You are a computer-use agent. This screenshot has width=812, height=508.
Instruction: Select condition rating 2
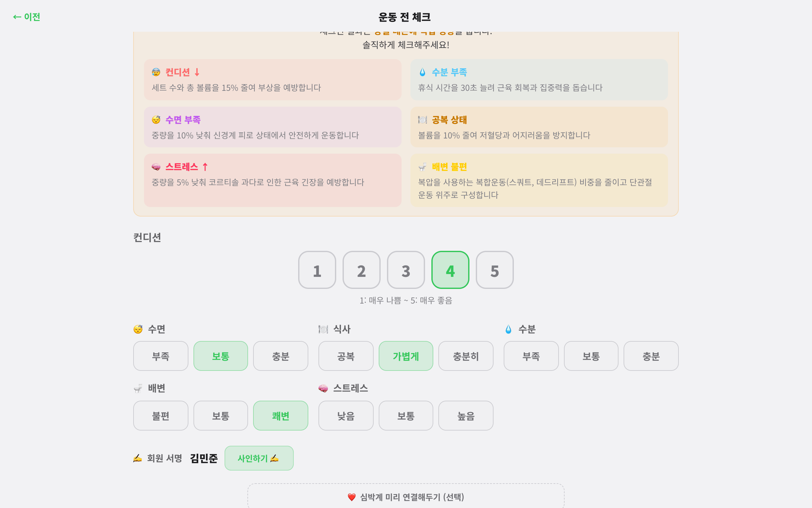click(x=361, y=270)
